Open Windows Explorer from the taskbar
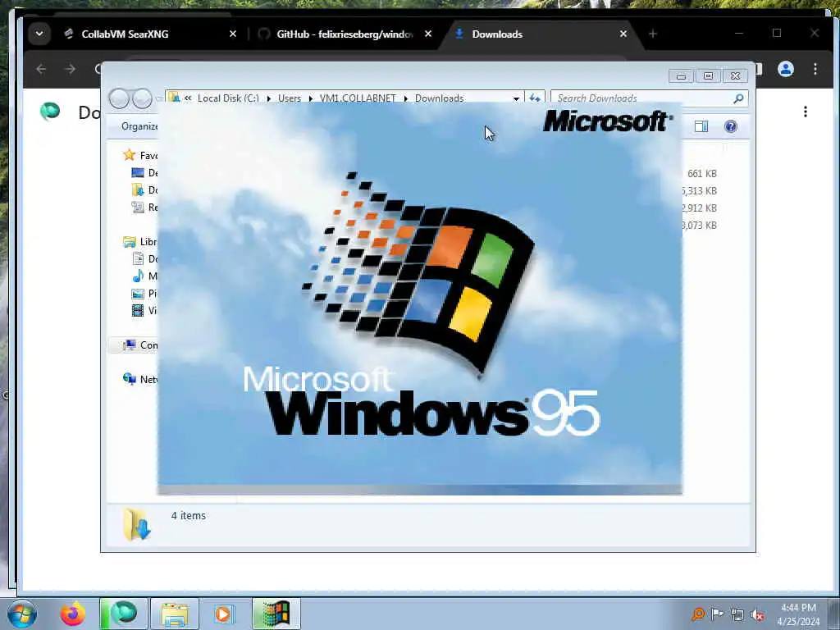The image size is (840, 630). (175, 614)
